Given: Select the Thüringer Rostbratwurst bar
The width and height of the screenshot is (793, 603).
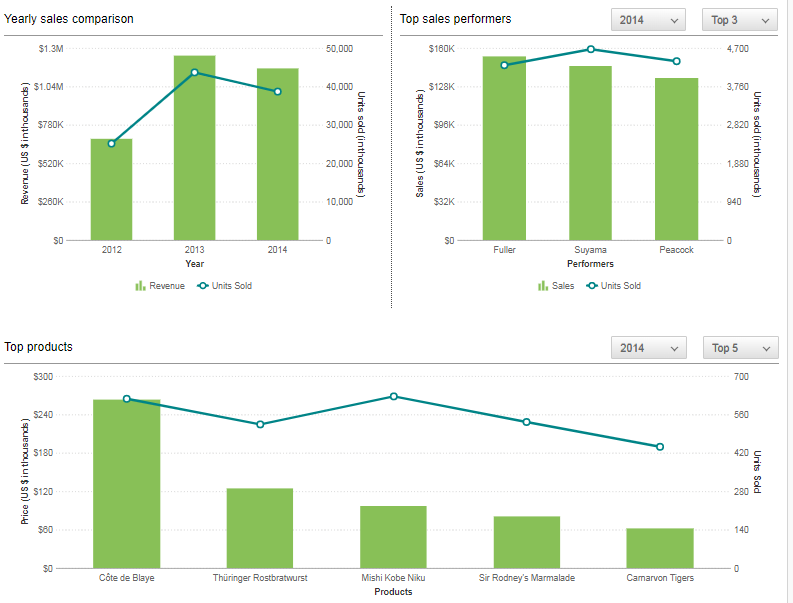Looking at the screenshot, I should [260, 528].
